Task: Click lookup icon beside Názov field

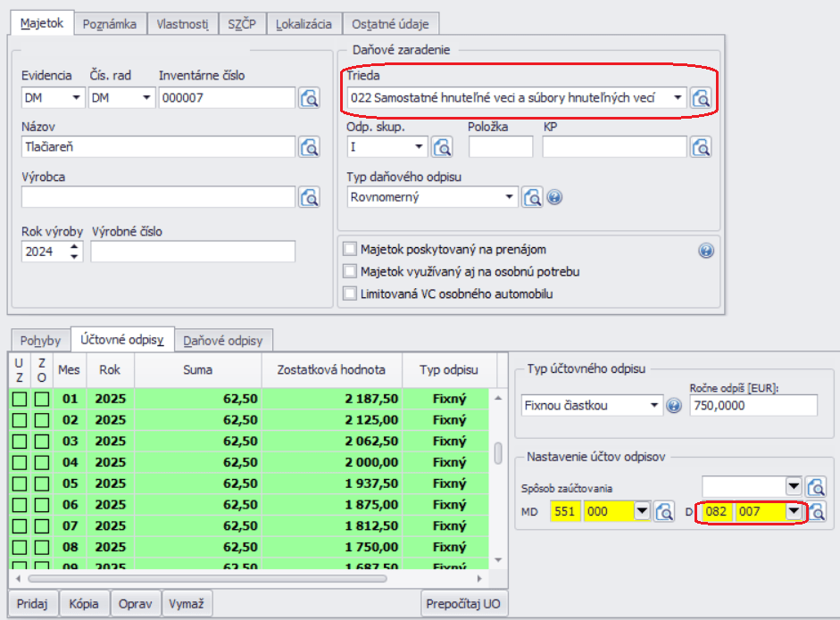Action: (x=309, y=147)
